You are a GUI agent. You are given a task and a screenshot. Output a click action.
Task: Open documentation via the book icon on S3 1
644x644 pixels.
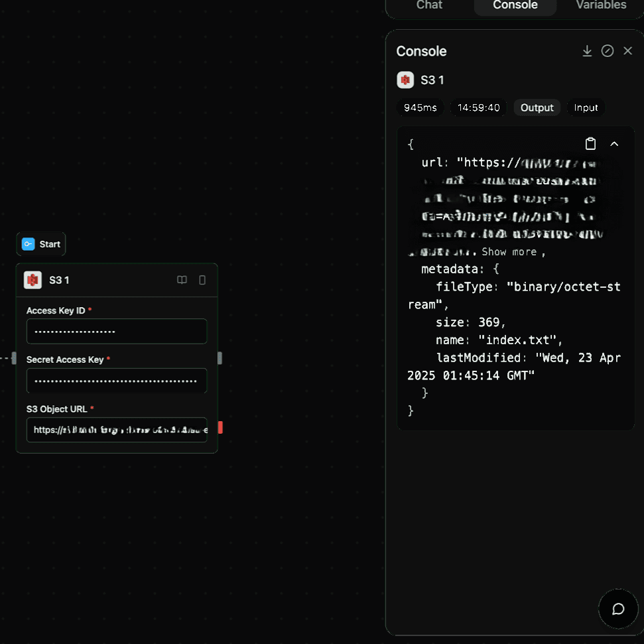(182, 280)
